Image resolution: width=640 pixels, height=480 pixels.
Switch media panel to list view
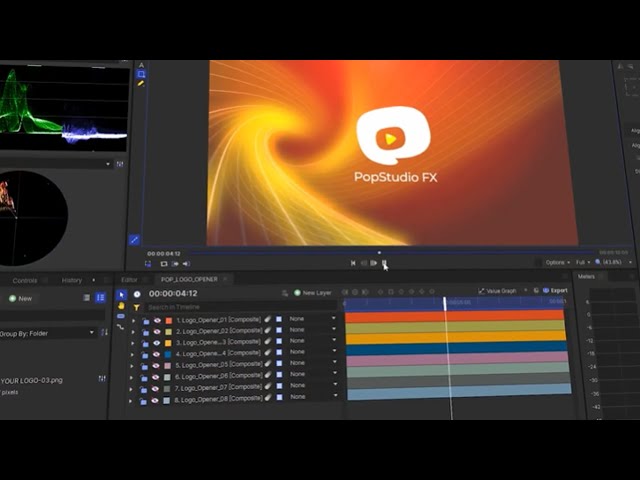click(x=87, y=298)
